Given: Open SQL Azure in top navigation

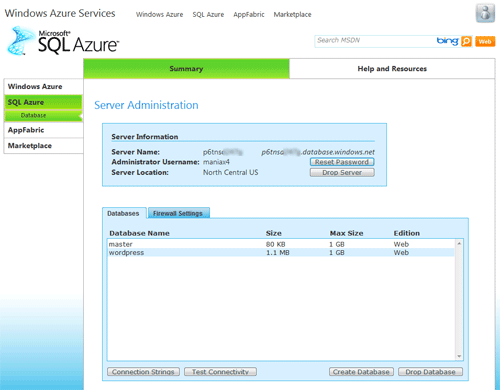Looking at the screenshot, I should [x=208, y=15].
